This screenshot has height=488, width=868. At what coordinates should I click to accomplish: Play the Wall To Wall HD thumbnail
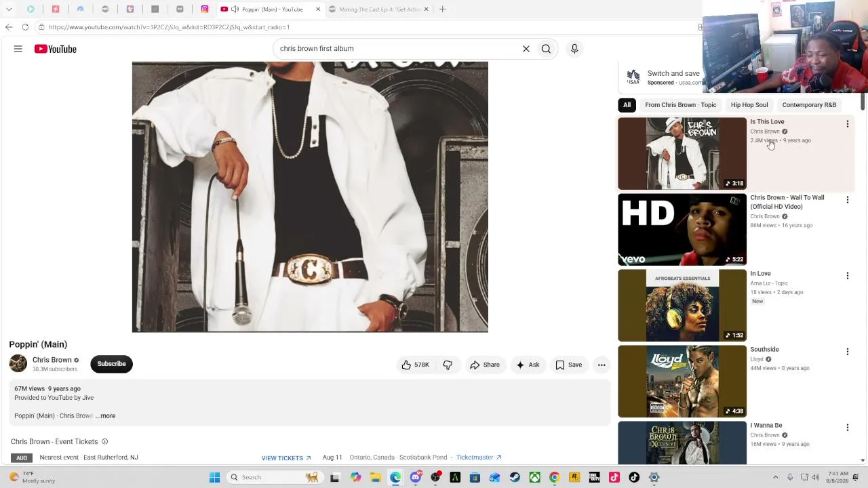682,230
